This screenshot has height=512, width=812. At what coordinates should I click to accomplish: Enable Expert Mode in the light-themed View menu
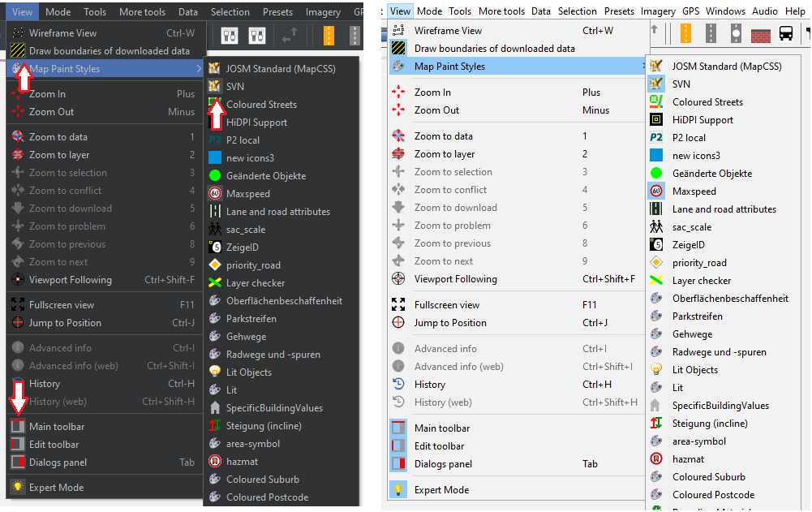(441, 490)
